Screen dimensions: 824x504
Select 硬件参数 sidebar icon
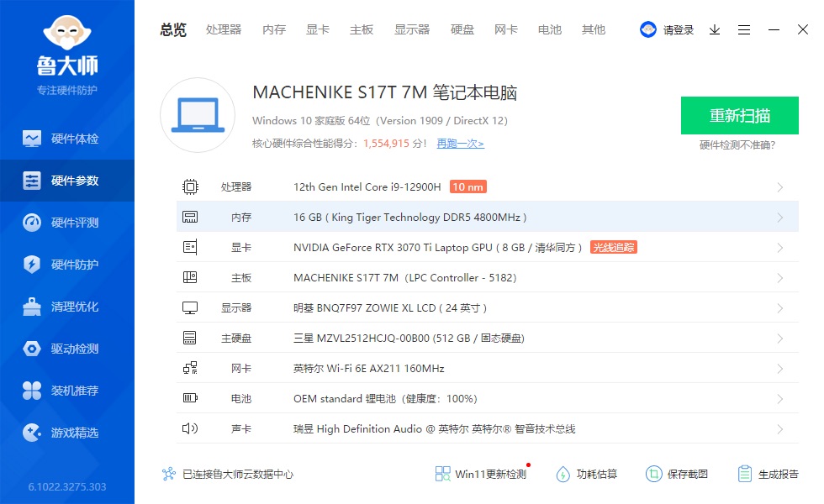[32, 181]
